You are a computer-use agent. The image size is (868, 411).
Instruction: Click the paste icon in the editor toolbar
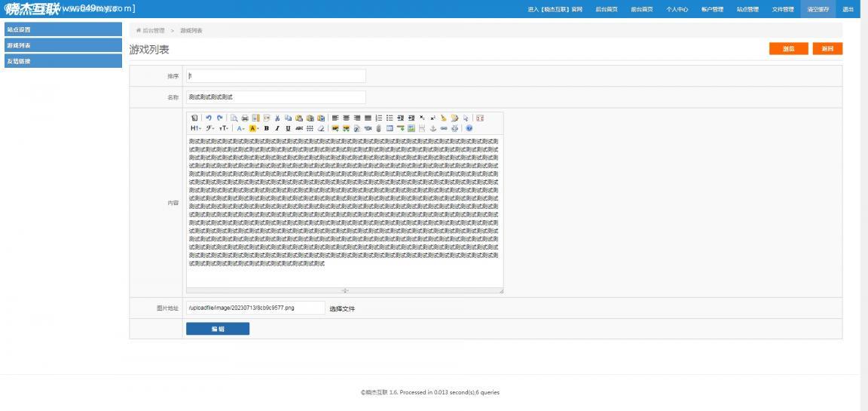299,118
